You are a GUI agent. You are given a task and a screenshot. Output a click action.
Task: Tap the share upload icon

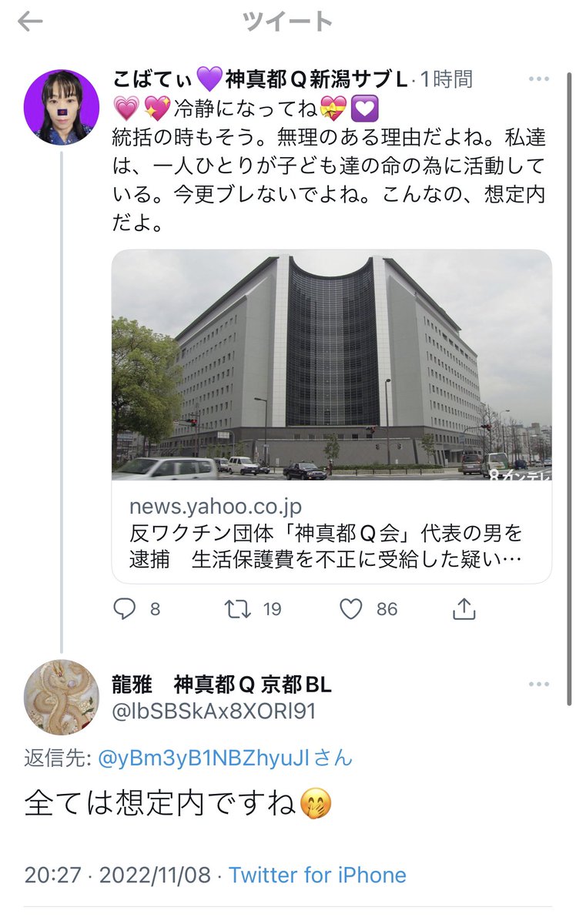point(464,609)
